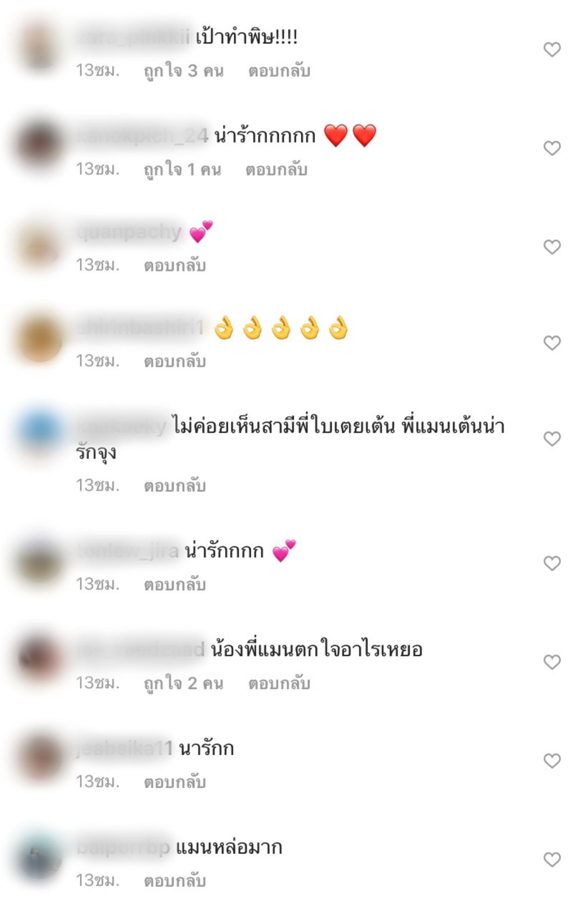
Task: Open profile picture of เป้าทำพิษ commenter
Action: pyautogui.click(x=40, y=47)
